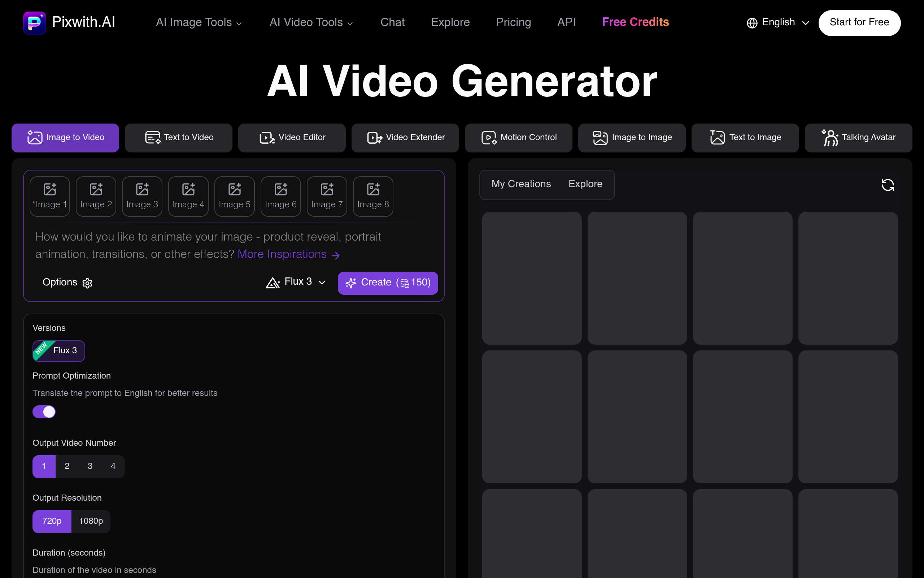The height and width of the screenshot is (578, 924).
Task: Click the animation prompt text area
Action: click(234, 245)
